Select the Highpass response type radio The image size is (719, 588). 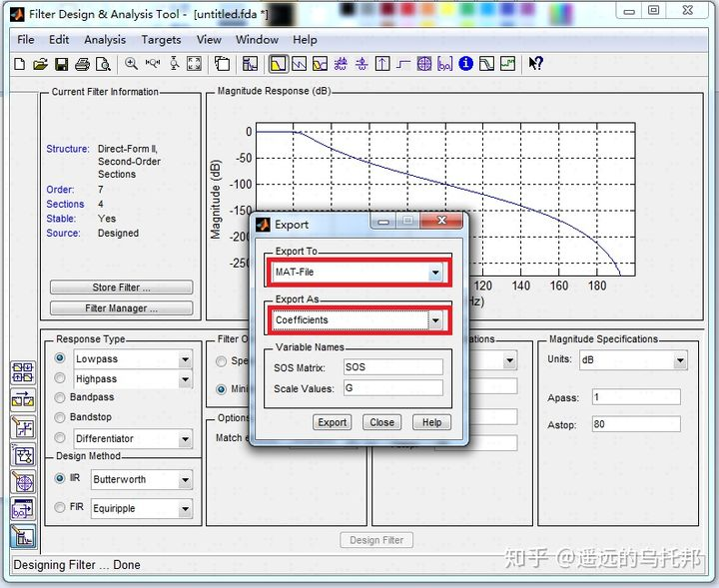click(60, 378)
